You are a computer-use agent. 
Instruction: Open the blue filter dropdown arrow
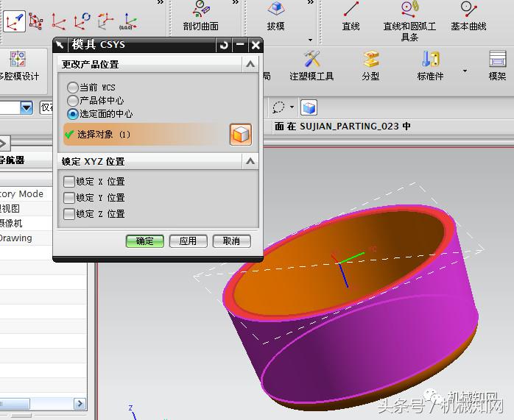(x=27, y=107)
